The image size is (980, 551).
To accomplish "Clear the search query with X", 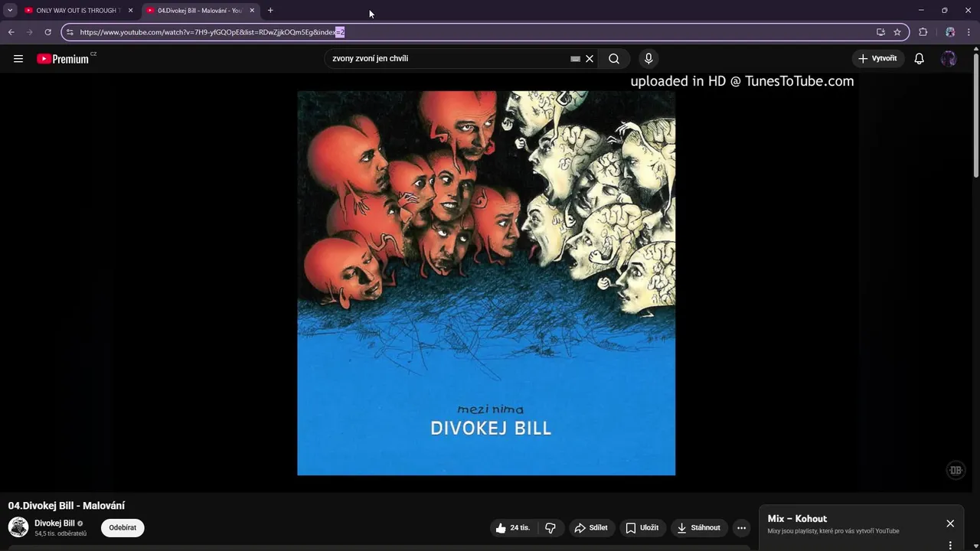I will click(x=590, y=59).
